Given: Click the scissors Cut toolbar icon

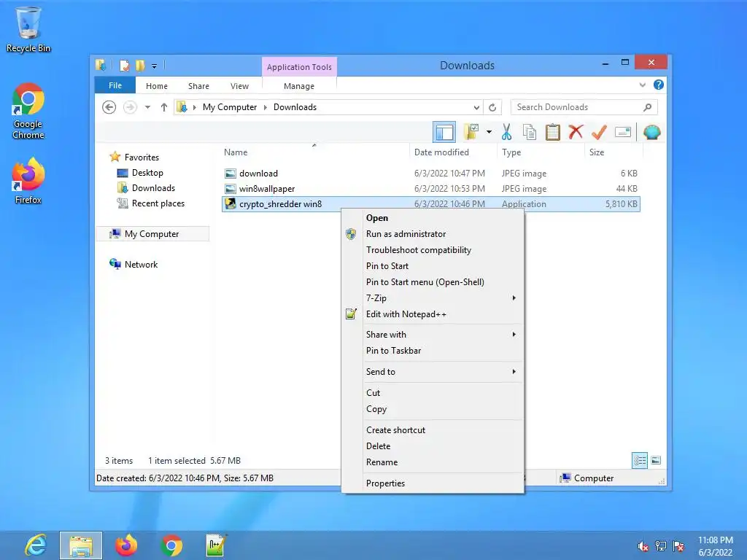Looking at the screenshot, I should tap(506, 132).
